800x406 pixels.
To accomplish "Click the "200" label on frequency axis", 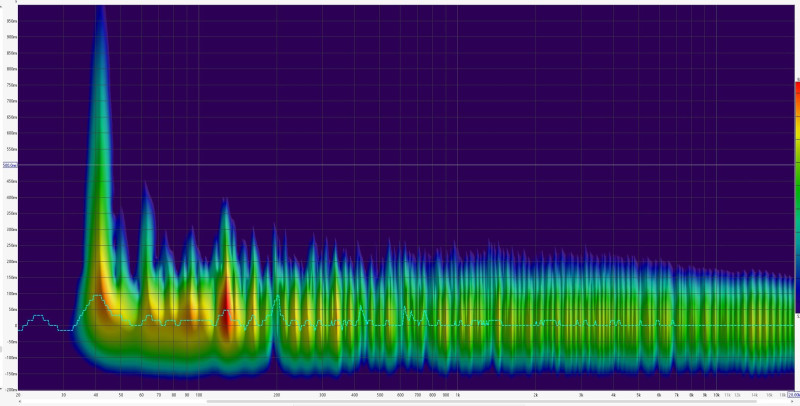I will tap(277, 395).
